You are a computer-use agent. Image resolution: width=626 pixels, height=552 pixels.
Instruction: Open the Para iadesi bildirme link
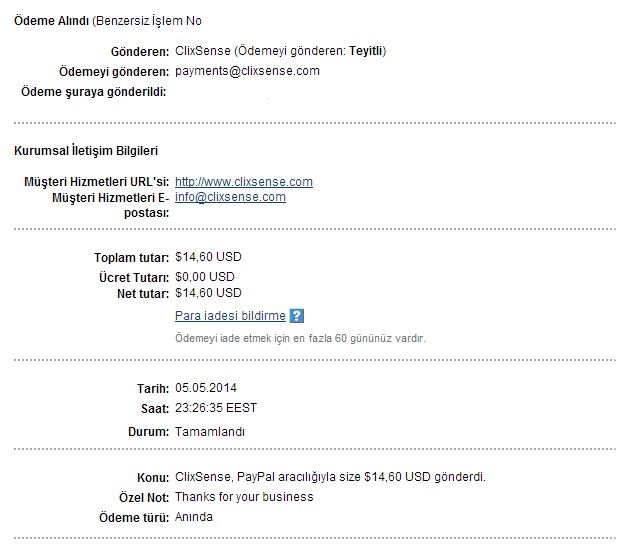pyautogui.click(x=230, y=316)
